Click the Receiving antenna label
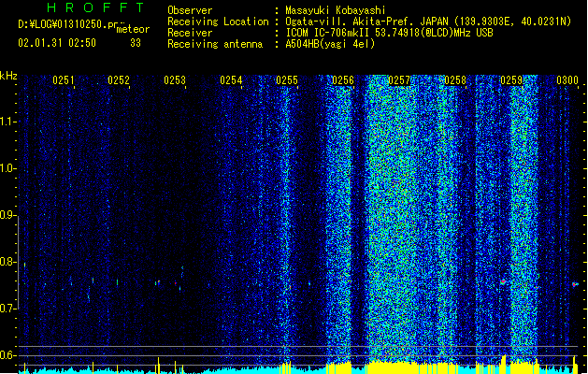The image size is (588, 374). point(215,44)
